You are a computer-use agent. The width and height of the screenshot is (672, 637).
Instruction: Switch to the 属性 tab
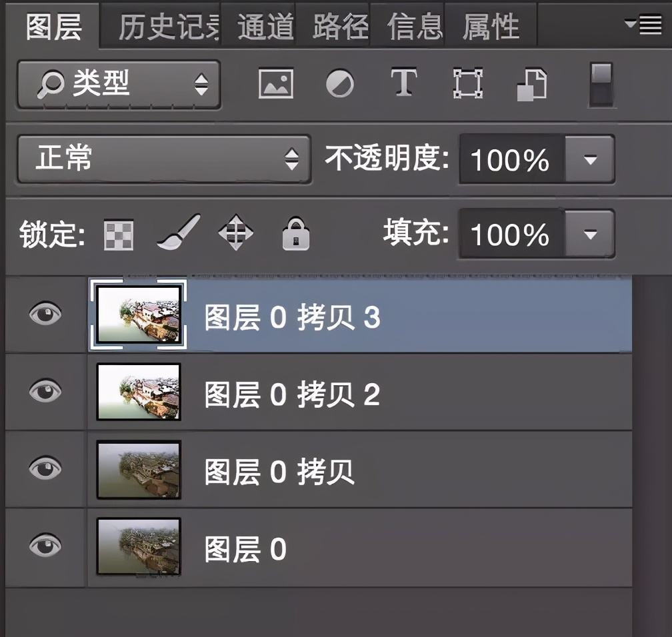(x=491, y=27)
